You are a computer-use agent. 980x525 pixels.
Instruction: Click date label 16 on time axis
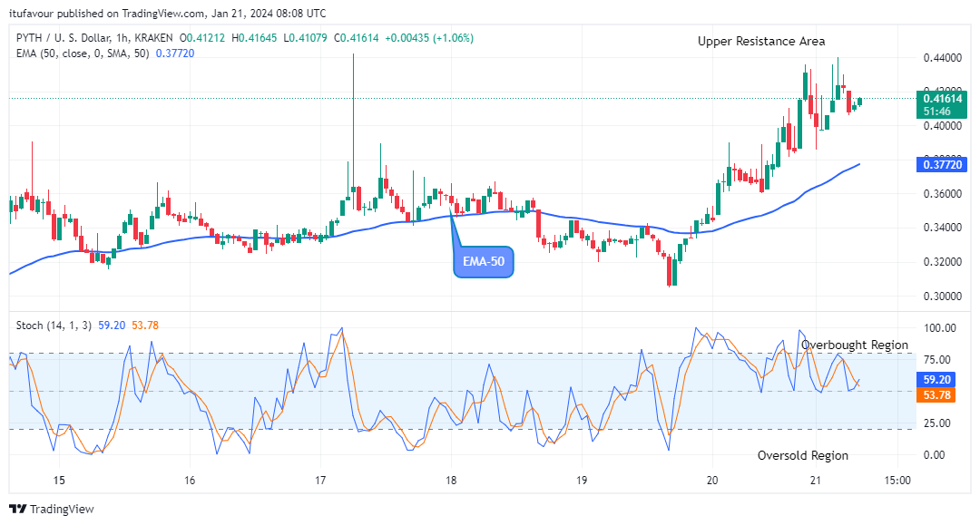190,481
